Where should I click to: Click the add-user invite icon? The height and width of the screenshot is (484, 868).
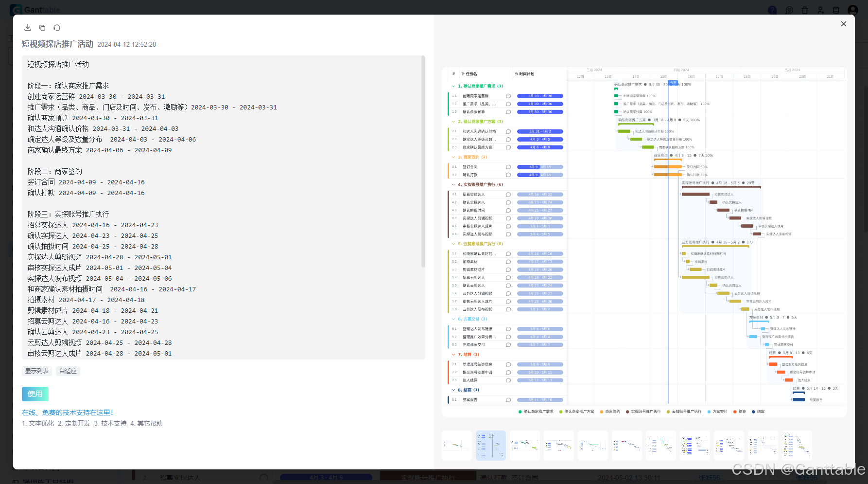[x=820, y=10]
